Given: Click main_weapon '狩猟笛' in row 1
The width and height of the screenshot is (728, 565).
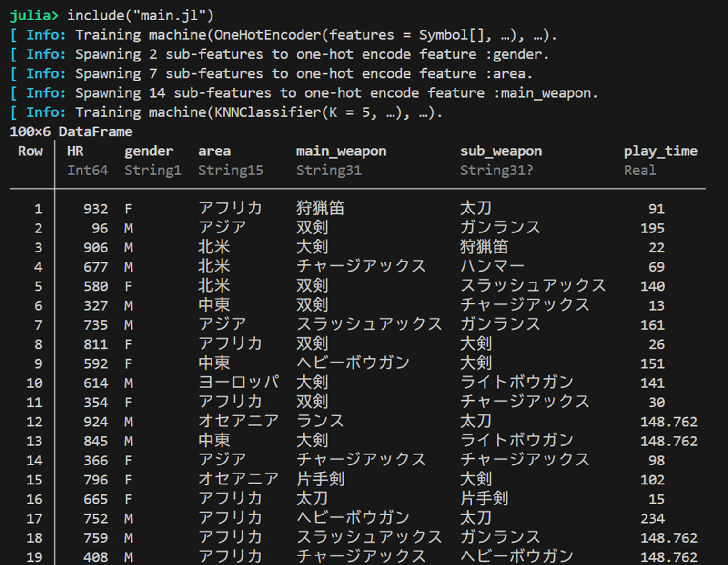Looking at the screenshot, I should (x=320, y=209).
